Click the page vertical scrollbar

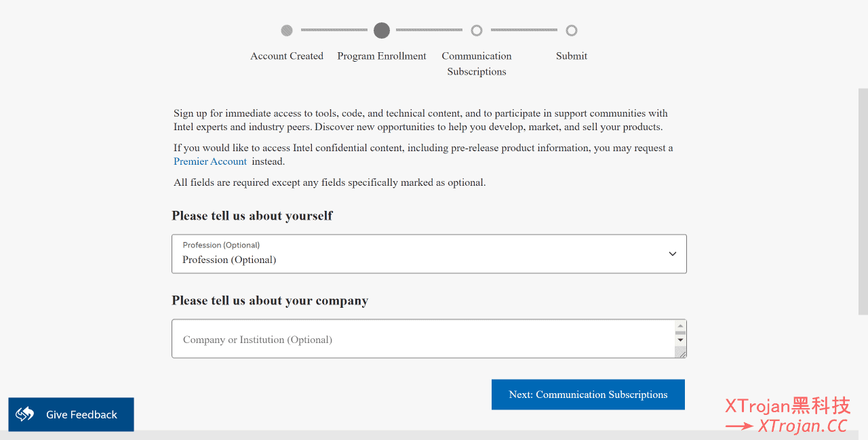pyautogui.click(x=863, y=201)
